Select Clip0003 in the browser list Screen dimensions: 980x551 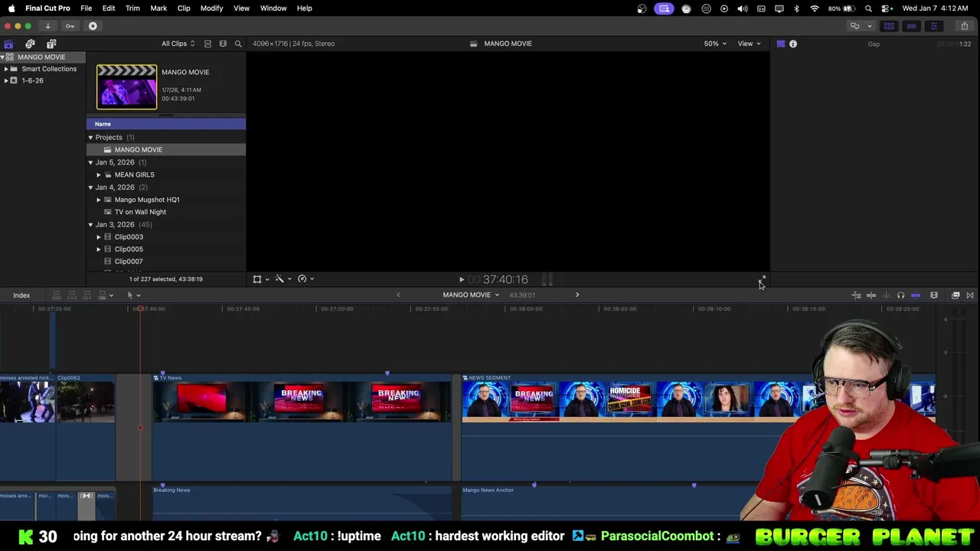[x=165, y=237]
